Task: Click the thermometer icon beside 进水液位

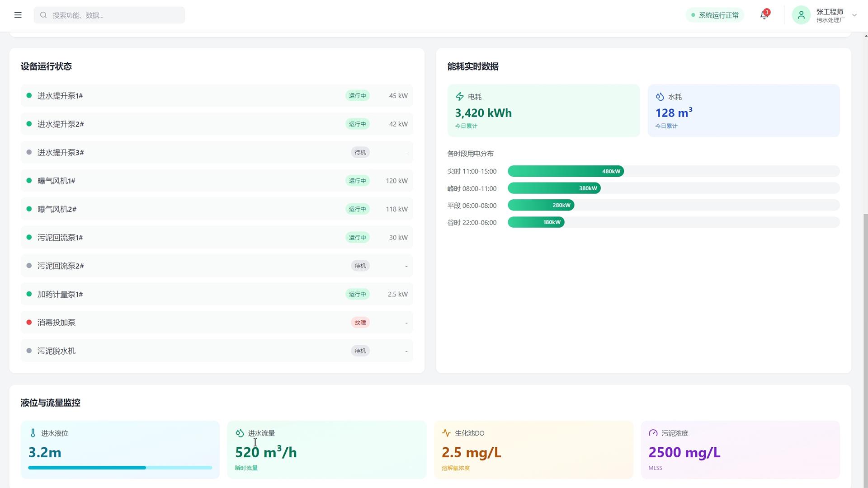Action: (33, 433)
